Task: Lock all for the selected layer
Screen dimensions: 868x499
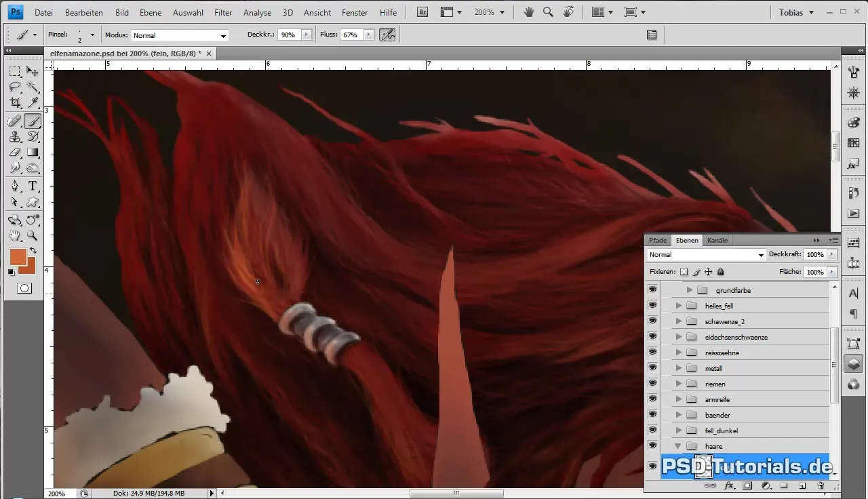Action: click(x=721, y=272)
